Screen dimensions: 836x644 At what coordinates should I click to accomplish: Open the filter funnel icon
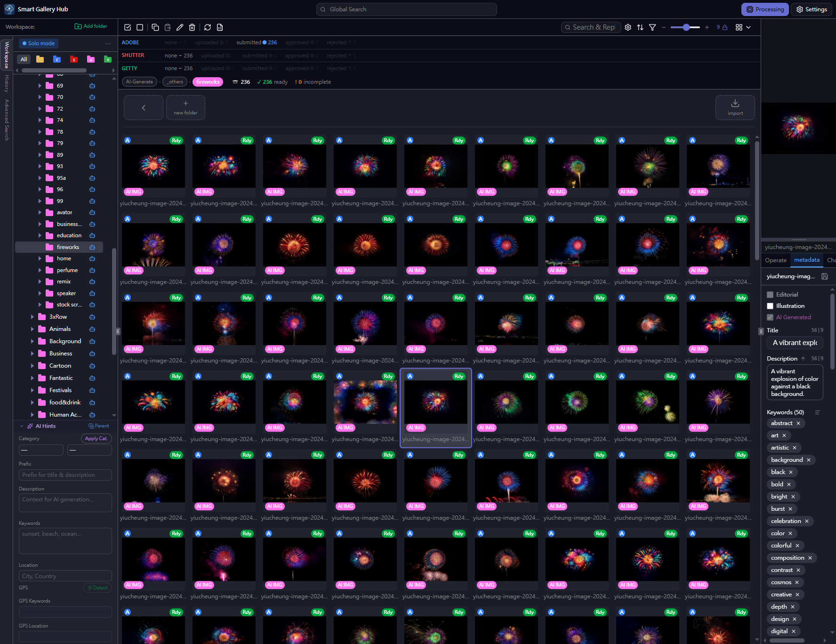(652, 27)
